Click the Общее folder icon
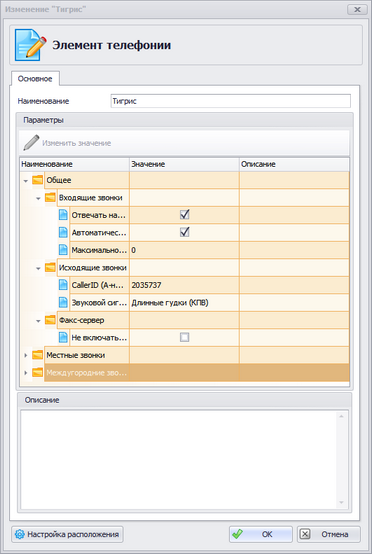Image resolution: width=372 pixels, height=554 pixels. pos(37,180)
